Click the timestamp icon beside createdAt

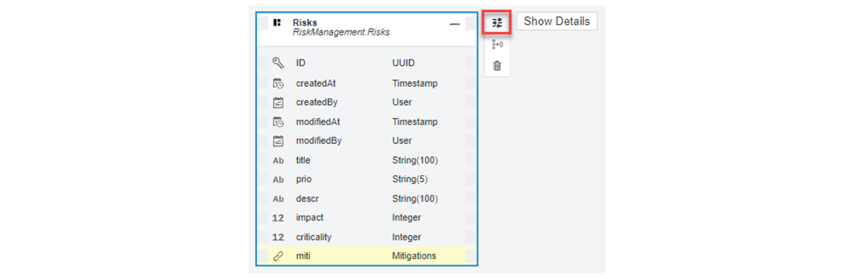click(x=278, y=84)
